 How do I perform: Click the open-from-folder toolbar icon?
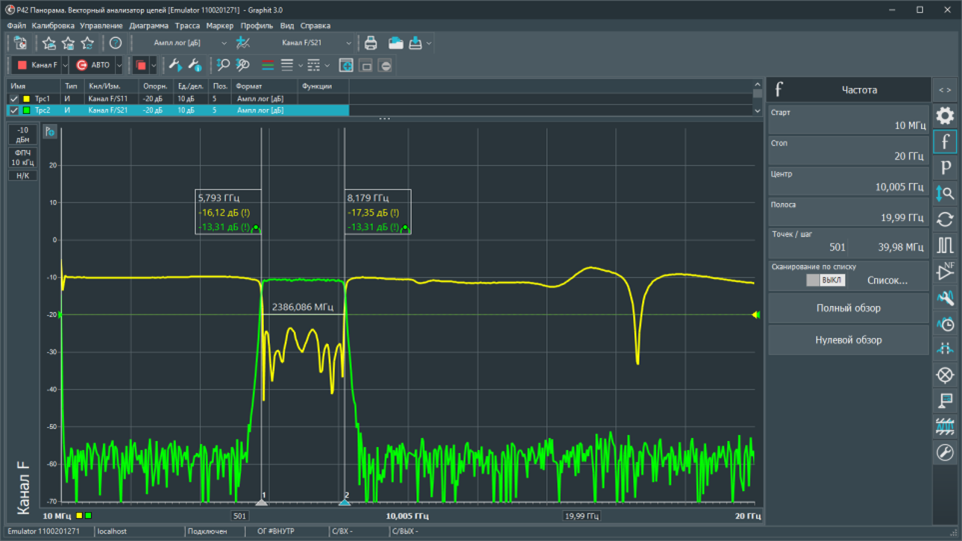click(396, 43)
